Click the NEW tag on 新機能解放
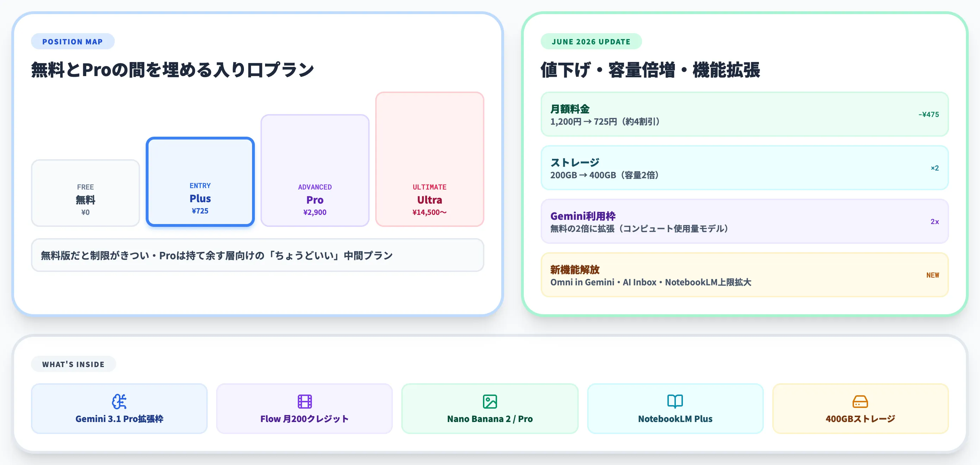This screenshot has width=980, height=465. pos(932,275)
